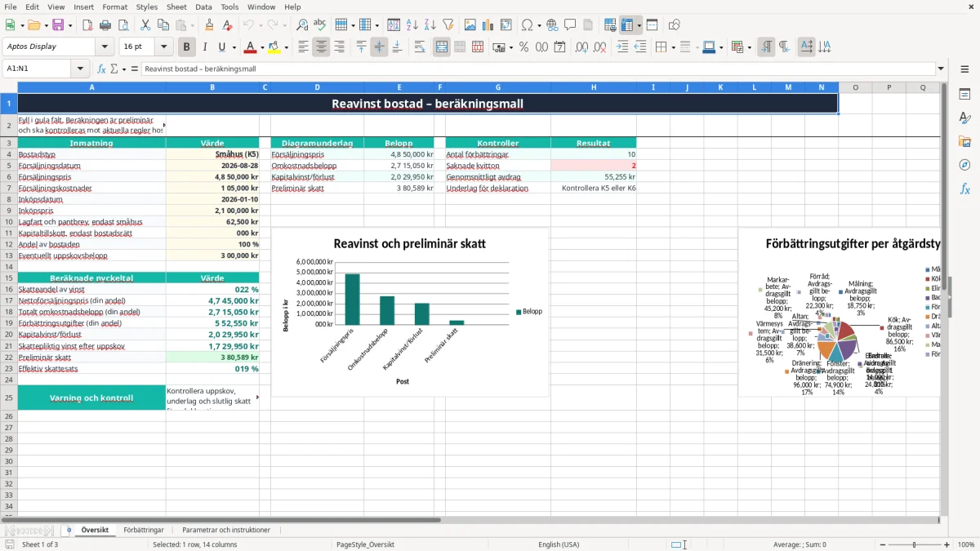Open the sidebar Gallery panel icon
Image resolution: width=980 pixels, height=551 pixels.
(964, 141)
